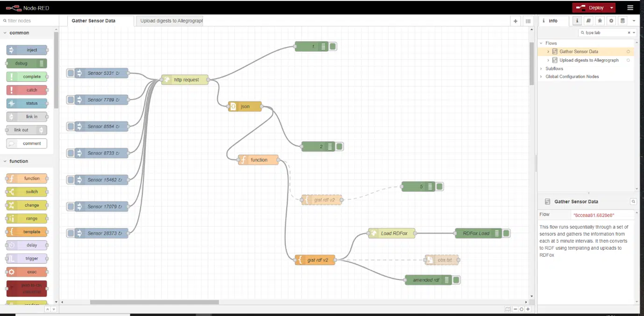The image size is (644, 316).
Task: Select the comment palette node
Action: point(27,143)
